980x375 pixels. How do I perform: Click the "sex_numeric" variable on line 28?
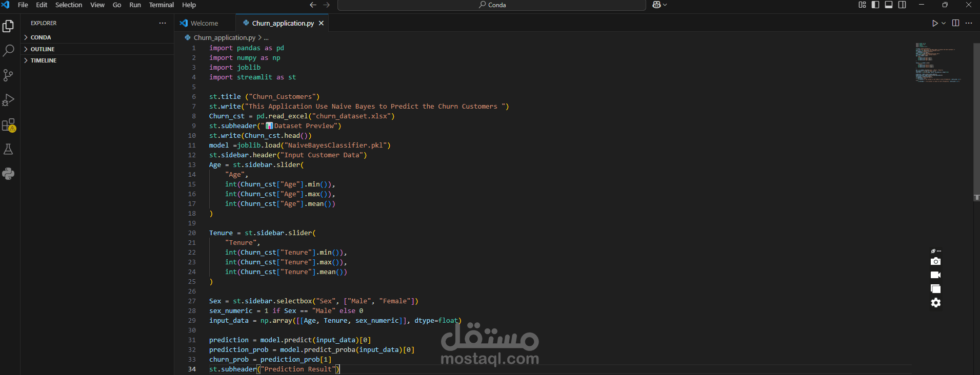[x=231, y=311]
